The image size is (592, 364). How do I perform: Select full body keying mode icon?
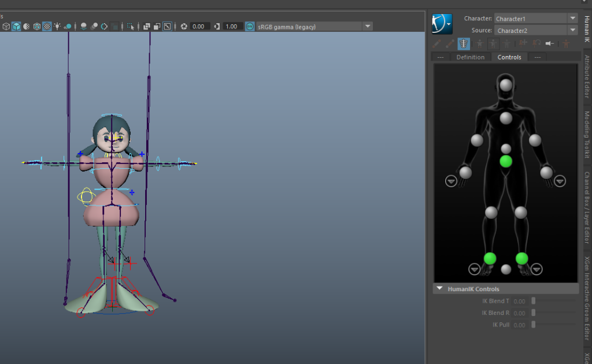[x=479, y=44]
